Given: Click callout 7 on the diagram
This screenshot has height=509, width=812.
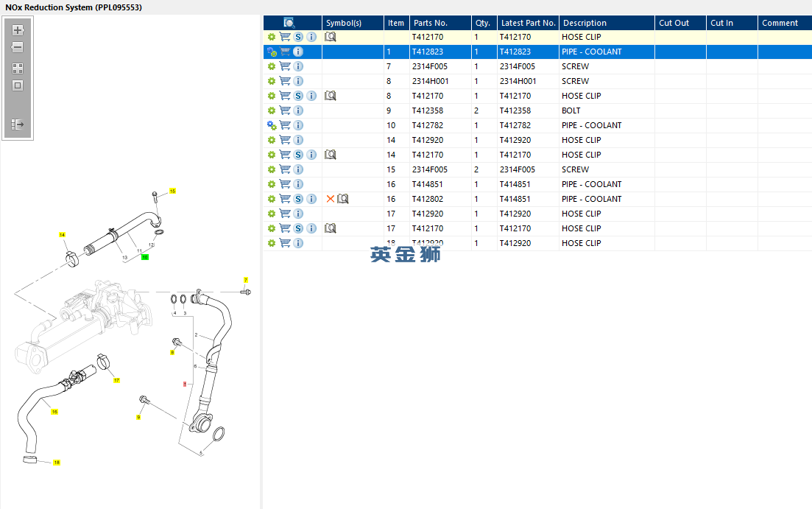Looking at the screenshot, I should 246,280.
